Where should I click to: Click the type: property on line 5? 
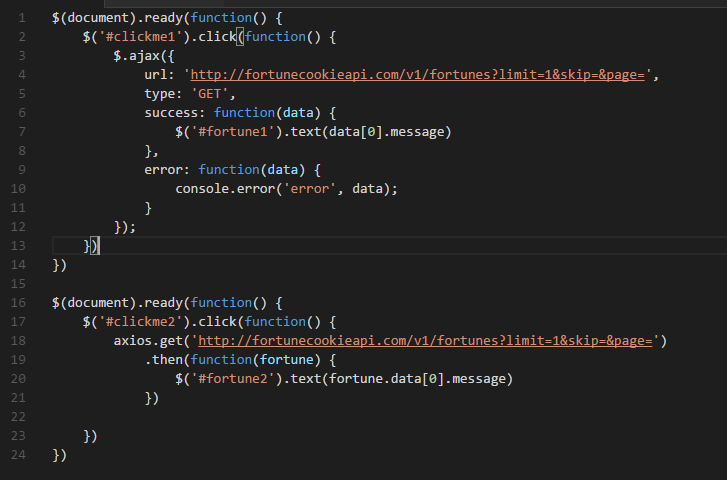163,94
